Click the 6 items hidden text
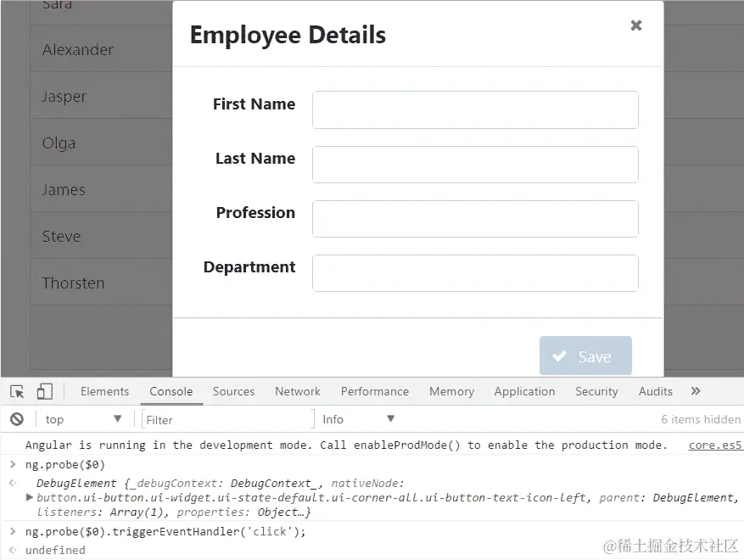 [x=701, y=419]
